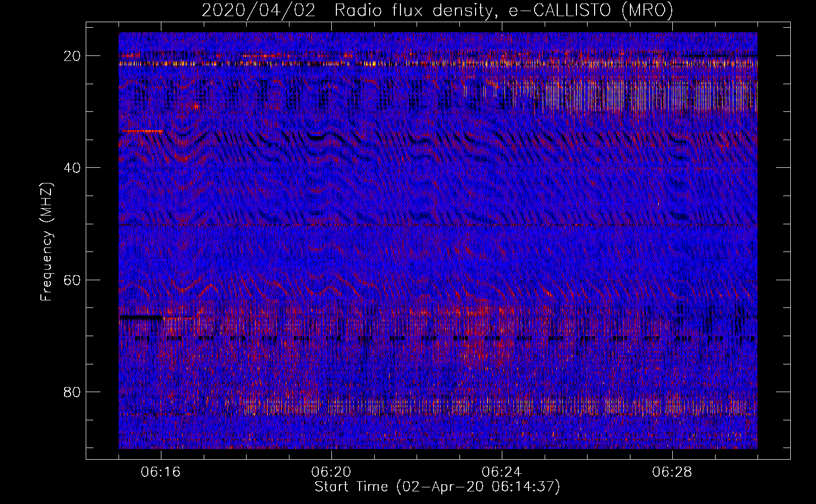Screen dimensions: 816x504
Task: Click the plot title "Radio flux density, e-CALLISTO (MRO)"
Action: tap(503, 10)
